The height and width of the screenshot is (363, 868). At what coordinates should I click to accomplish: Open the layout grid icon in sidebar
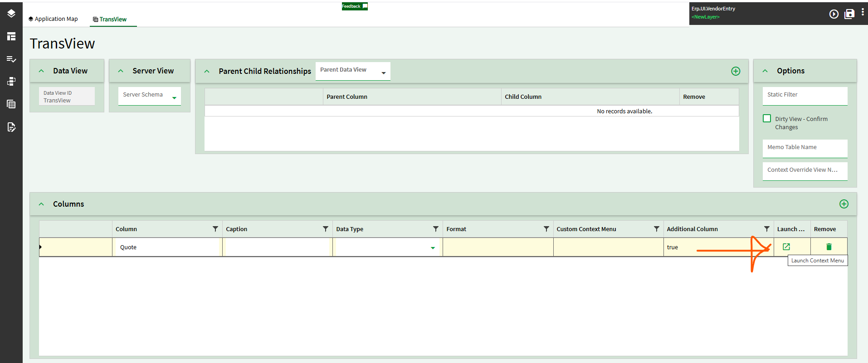[x=11, y=36]
